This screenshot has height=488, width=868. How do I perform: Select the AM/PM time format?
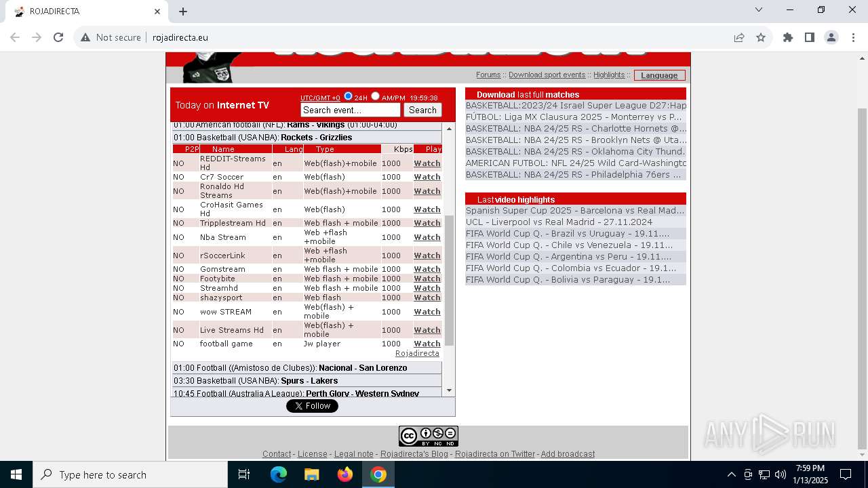click(375, 96)
